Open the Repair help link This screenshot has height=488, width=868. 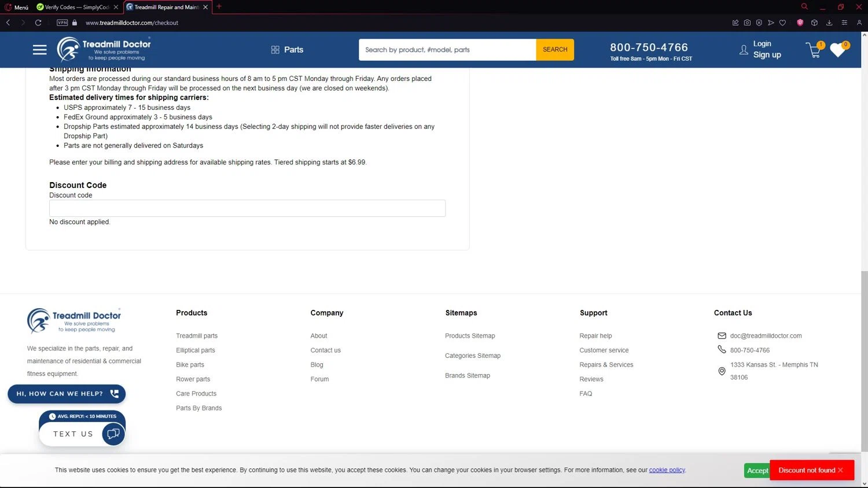point(595,336)
